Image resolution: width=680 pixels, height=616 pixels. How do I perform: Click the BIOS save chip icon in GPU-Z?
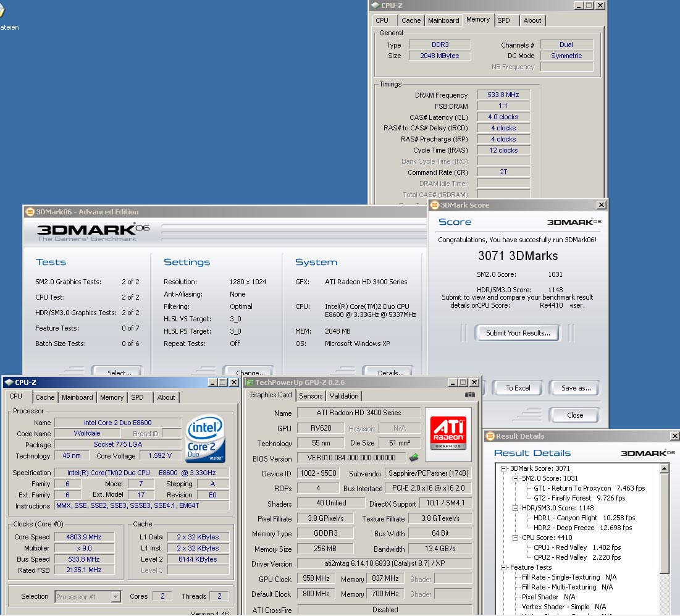(x=414, y=457)
